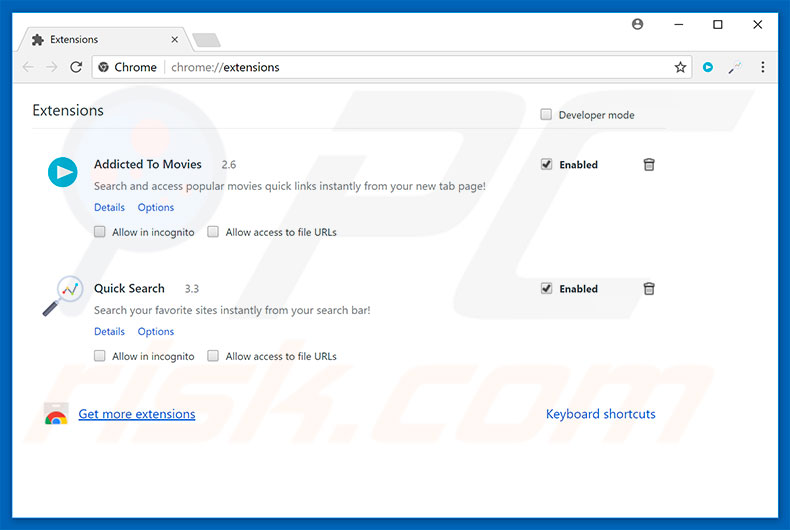Image resolution: width=790 pixels, height=530 pixels.
Task: Minimize the Chrome window
Action: click(x=679, y=24)
